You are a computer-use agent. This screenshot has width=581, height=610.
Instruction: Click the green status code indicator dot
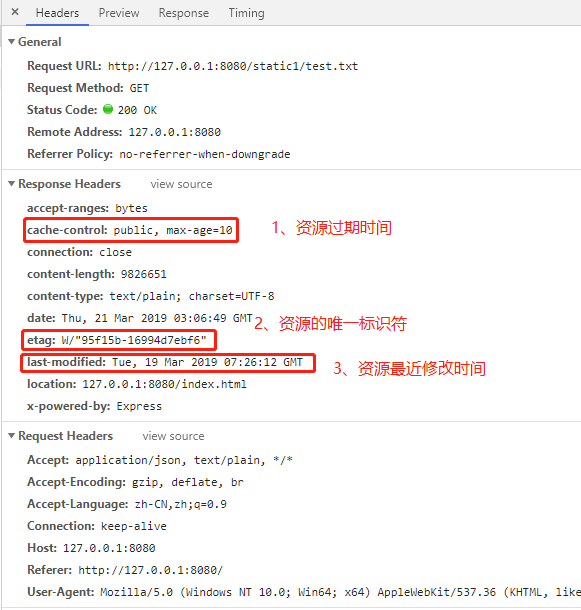pyautogui.click(x=108, y=109)
